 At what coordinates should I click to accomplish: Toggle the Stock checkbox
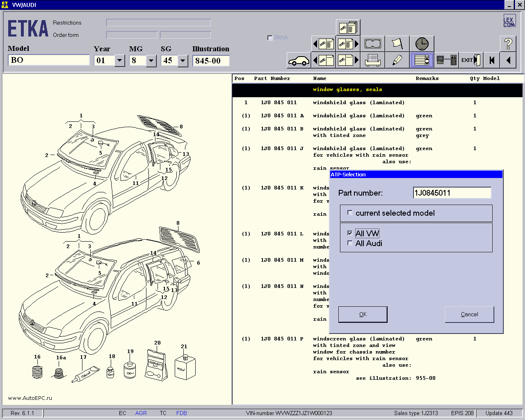(x=270, y=38)
